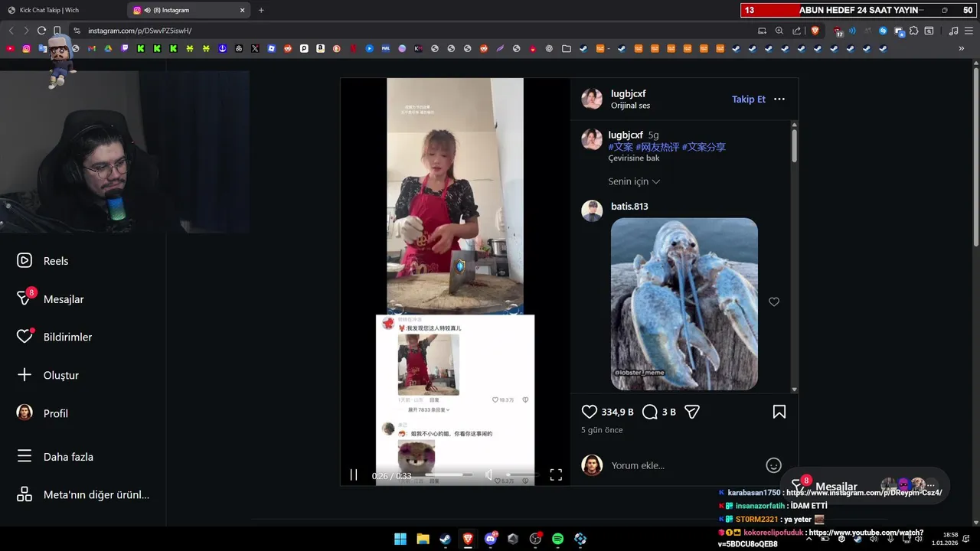This screenshot has height=551, width=980.
Task: Reload the Instagram page
Action: (x=41, y=31)
